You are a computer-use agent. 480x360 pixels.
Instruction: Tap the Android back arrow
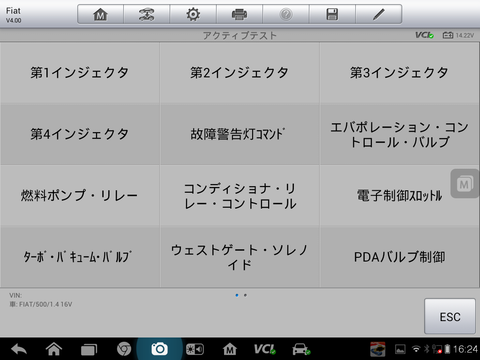tap(19, 349)
